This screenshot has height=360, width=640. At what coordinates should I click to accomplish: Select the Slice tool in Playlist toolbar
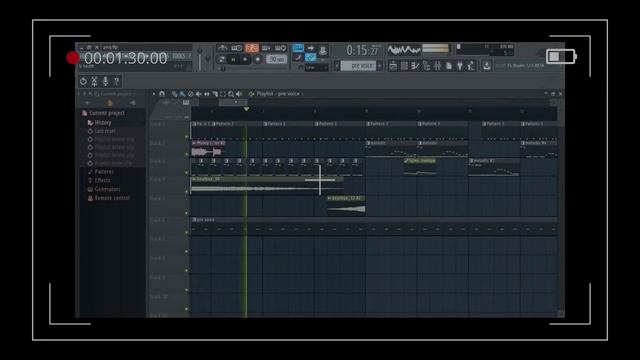point(215,94)
